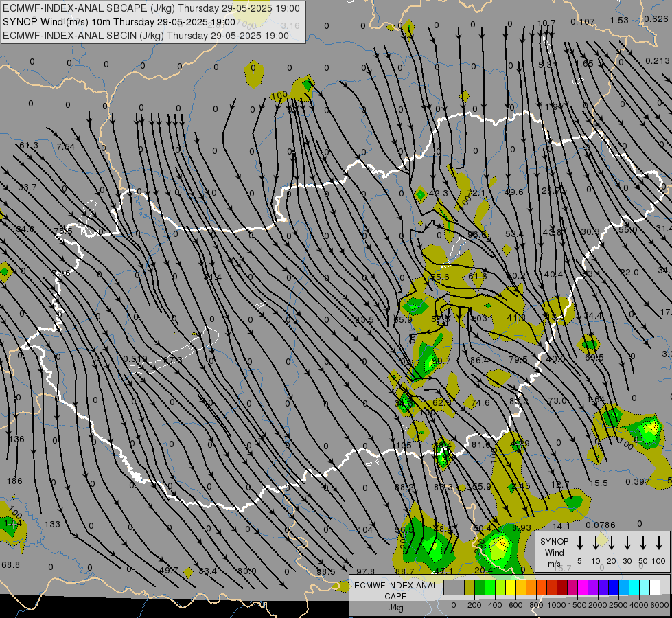Click the map value 61.3

click(x=29, y=146)
